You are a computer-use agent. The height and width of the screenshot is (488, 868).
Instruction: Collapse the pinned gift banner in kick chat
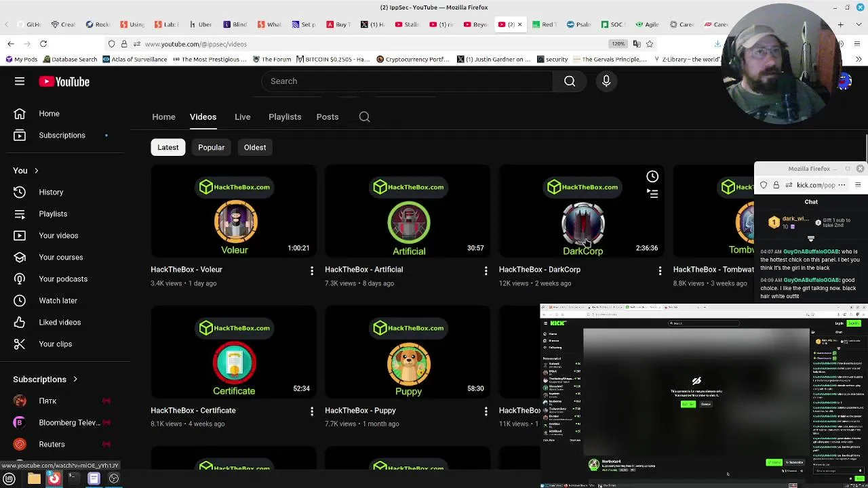811,239
